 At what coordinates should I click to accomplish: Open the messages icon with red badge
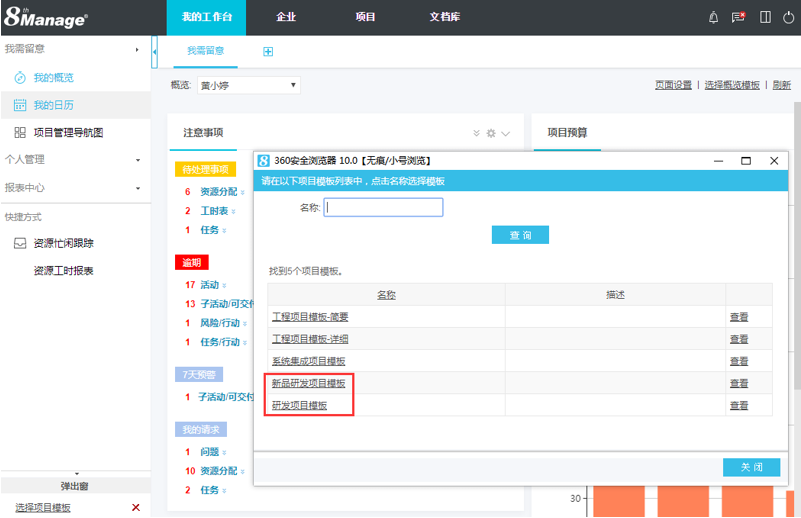coord(739,17)
